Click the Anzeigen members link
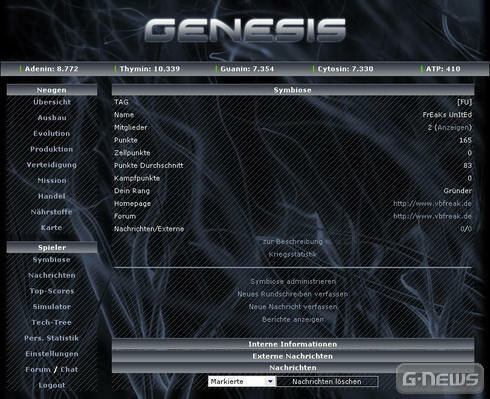This screenshot has height=399, width=490. coord(453,127)
